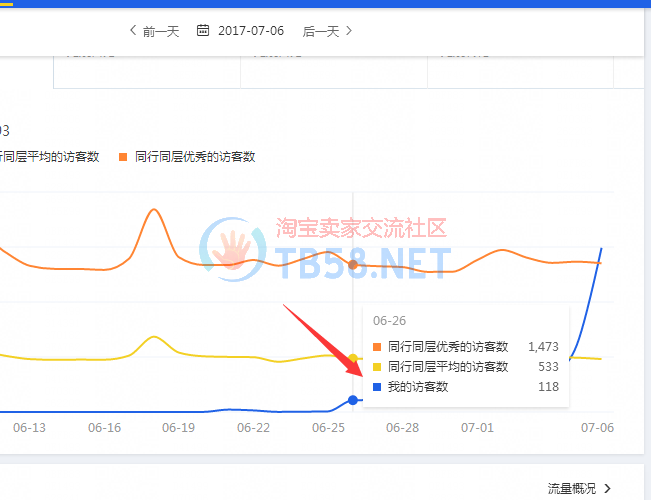Toggle the 同行同层优秀的访客数 legend series
Viewport: 651px width, 500px height.
(x=195, y=157)
